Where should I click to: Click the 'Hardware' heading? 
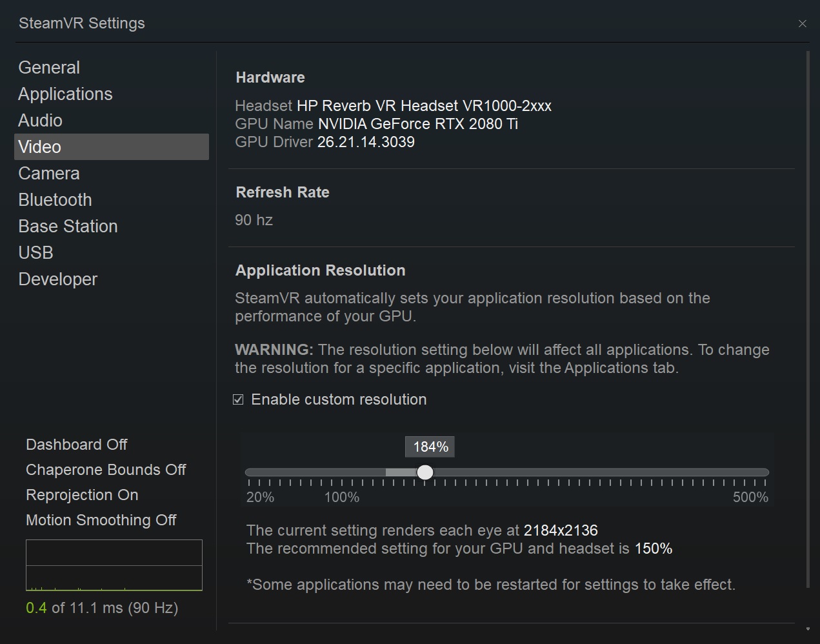click(270, 77)
